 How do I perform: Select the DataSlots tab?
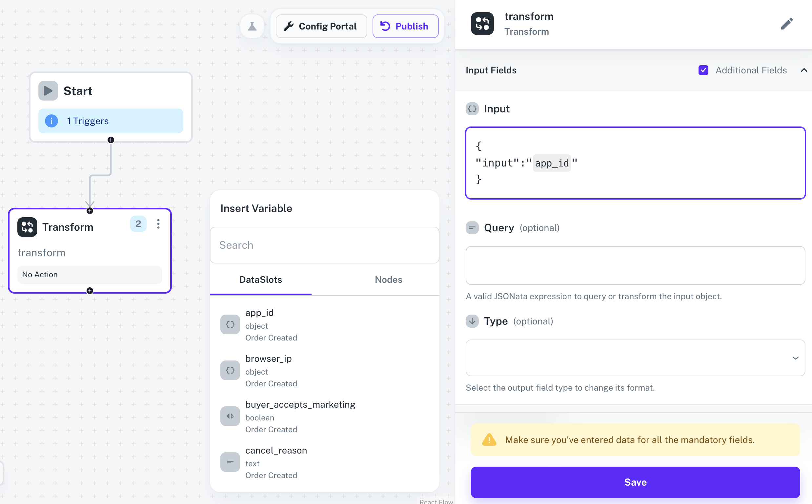(x=260, y=280)
